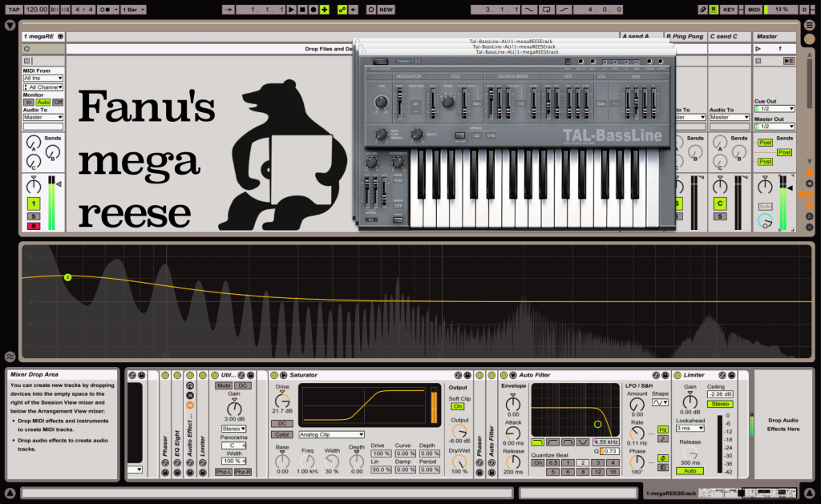Select LFO rate Hz mode button
The width and height of the screenshot is (821, 504).
(x=662, y=429)
